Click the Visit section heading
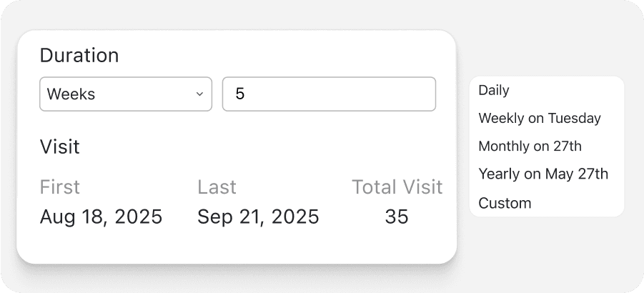This screenshot has height=293, width=644. point(59,147)
